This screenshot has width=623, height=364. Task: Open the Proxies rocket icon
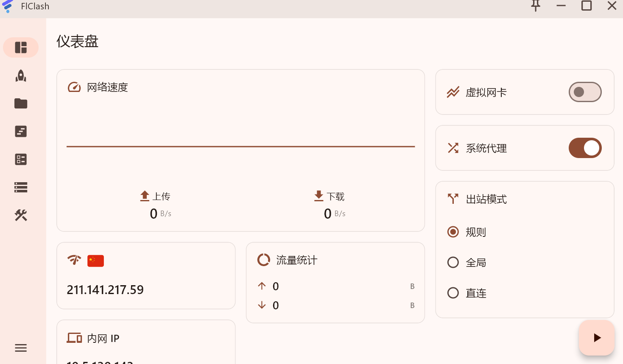coord(21,76)
